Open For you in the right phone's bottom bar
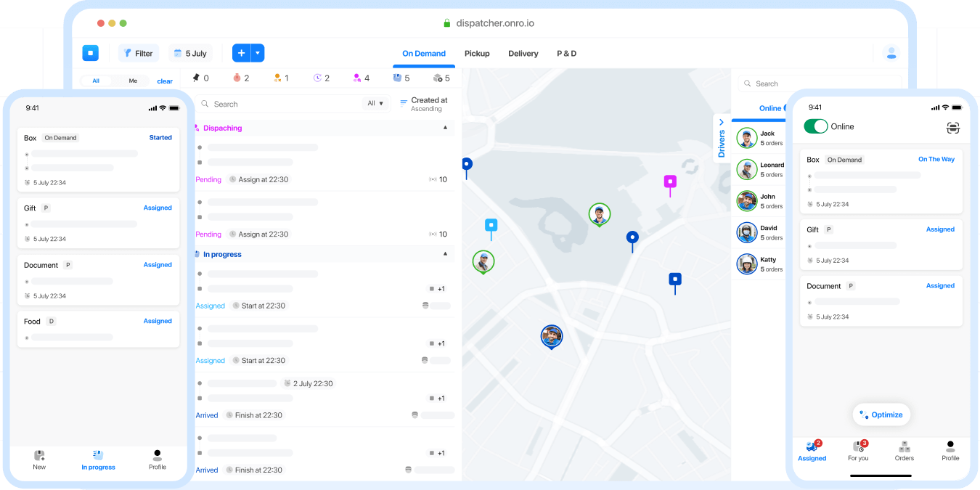This screenshot has width=980, height=490. click(858, 451)
